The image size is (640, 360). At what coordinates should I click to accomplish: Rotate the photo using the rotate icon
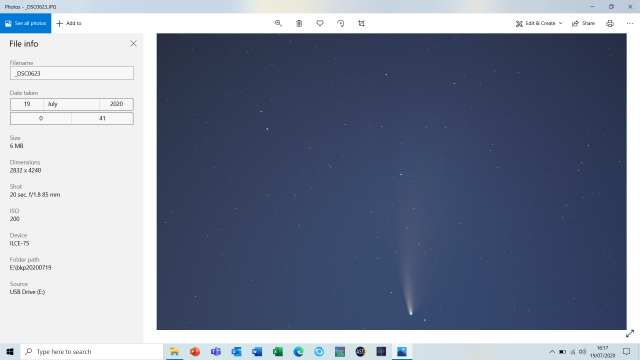341,23
